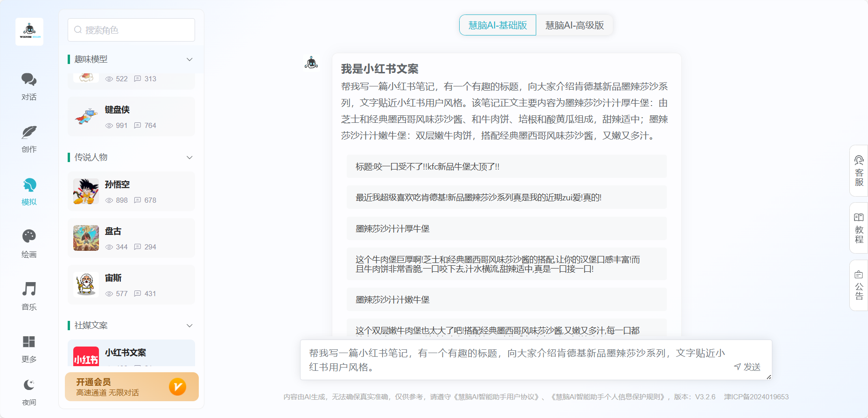
Task: Select the 最近我超级喜欢吃肯德基 line
Action: (507, 198)
